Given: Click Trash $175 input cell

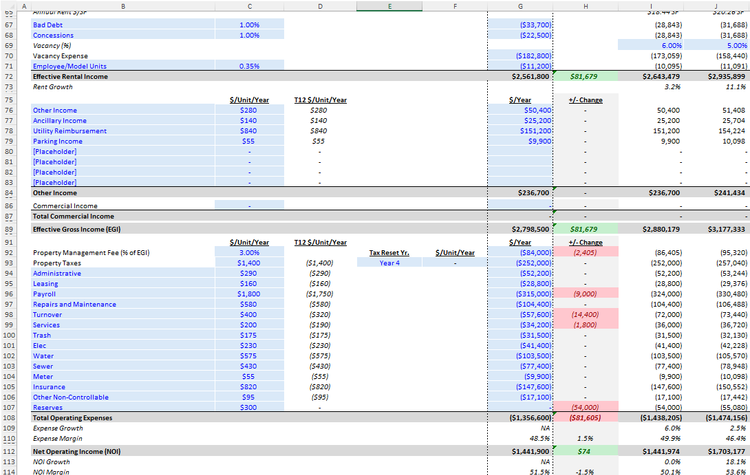Looking at the screenshot, I should (249, 335).
